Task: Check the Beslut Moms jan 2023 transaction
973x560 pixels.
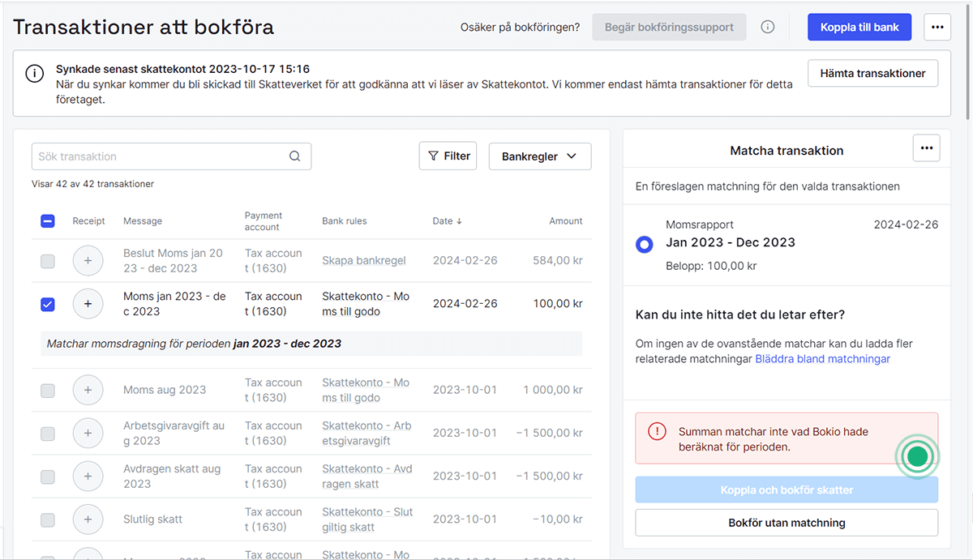Action: (47, 260)
